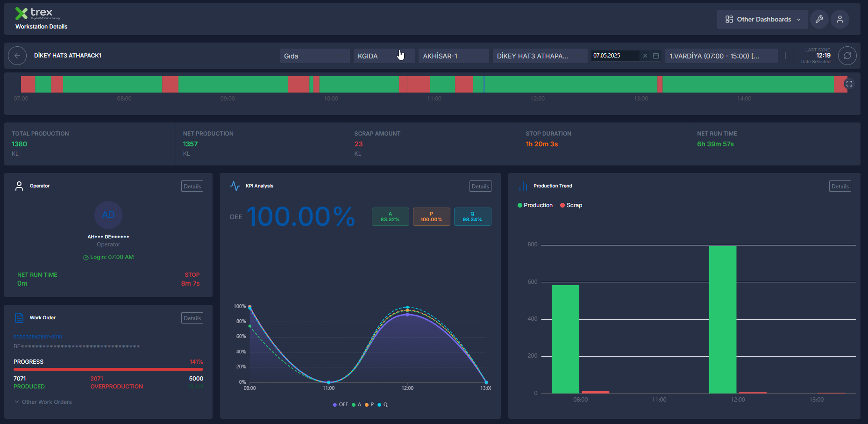Viewport: 868px width, 424px height.
Task: Open work order link 000000840857-0010
Action: tap(38, 337)
